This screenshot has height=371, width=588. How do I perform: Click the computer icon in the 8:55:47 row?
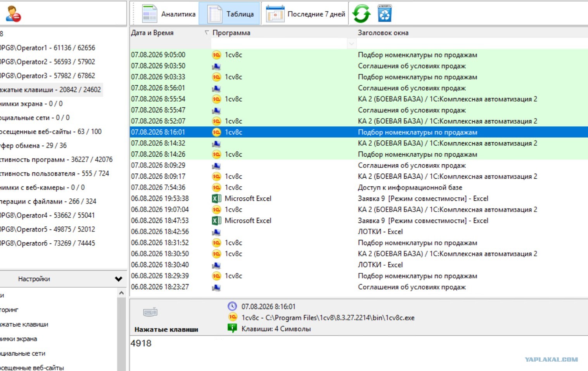coord(216,110)
